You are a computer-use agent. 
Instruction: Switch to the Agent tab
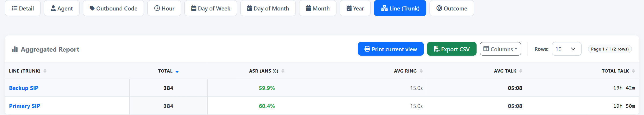click(62, 8)
